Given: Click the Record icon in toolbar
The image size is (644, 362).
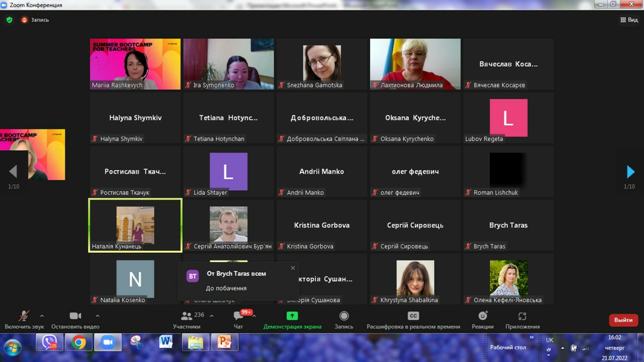Looking at the screenshot, I should (344, 316).
